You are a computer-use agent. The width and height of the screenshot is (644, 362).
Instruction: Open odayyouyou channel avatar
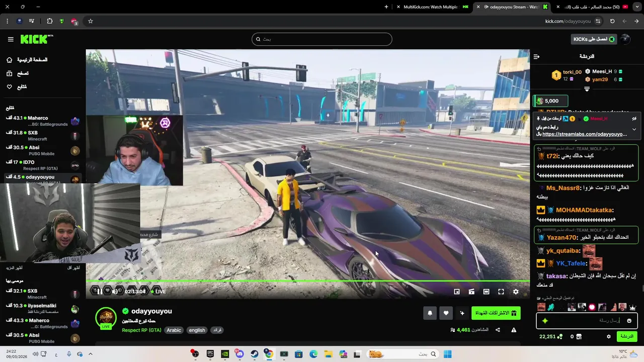tap(106, 318)
